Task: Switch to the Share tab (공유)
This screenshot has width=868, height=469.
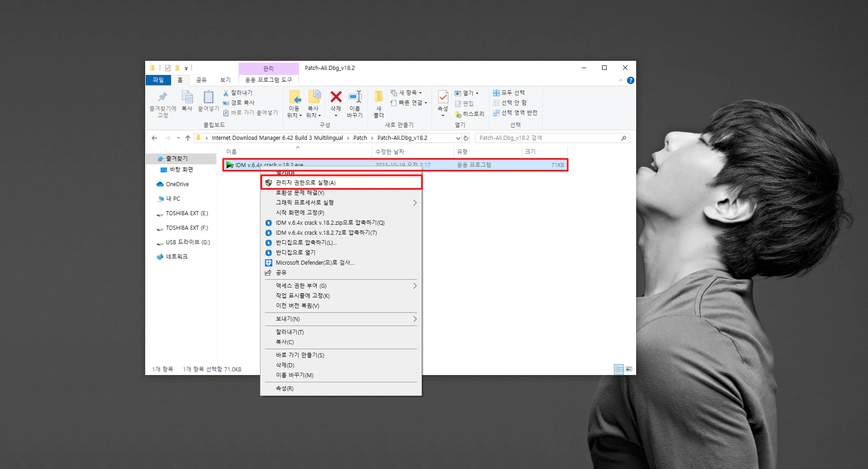Action: point(201,80)
